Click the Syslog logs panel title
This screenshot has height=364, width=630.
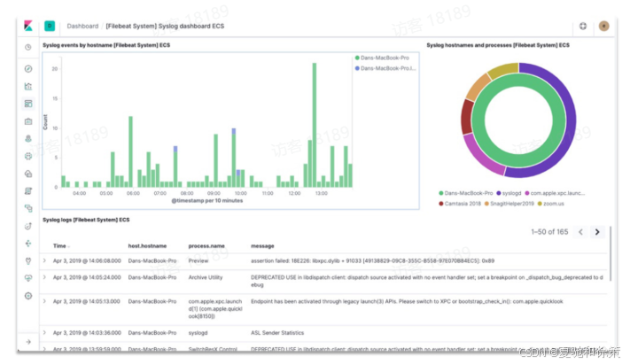86,220
